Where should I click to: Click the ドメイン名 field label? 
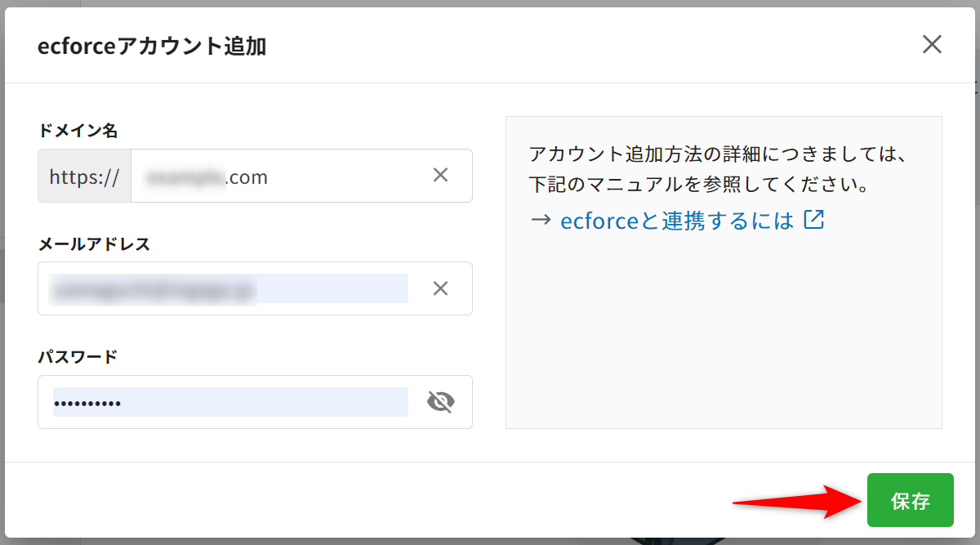pyautogui.click(x=78, y=130)
